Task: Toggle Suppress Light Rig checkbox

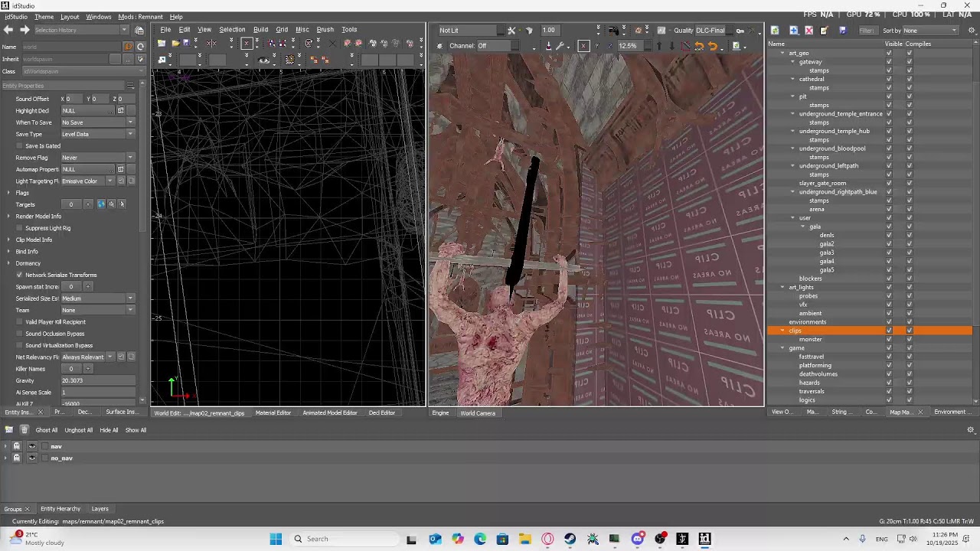Action: (x=19, y=228)
